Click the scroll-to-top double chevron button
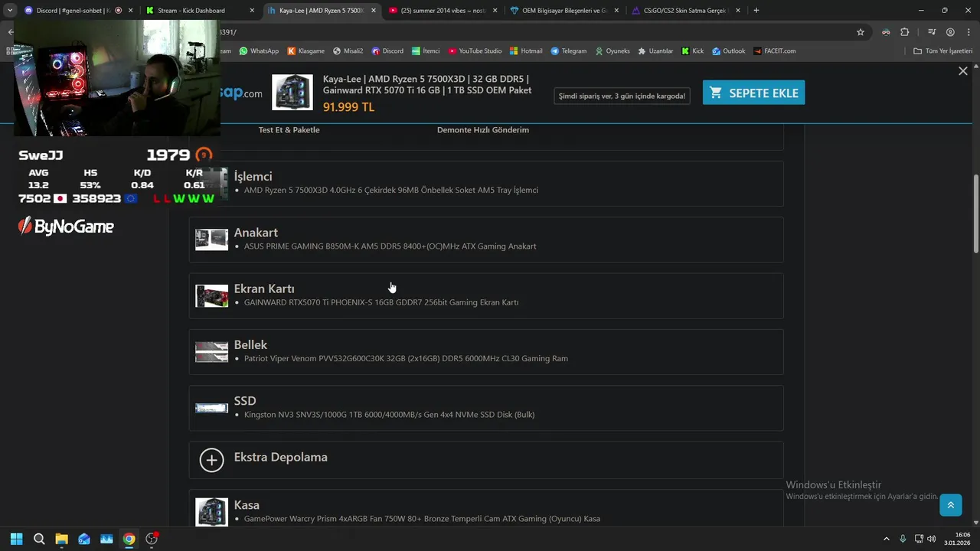Screen dimensions: 980x551 tap(951, 504)
